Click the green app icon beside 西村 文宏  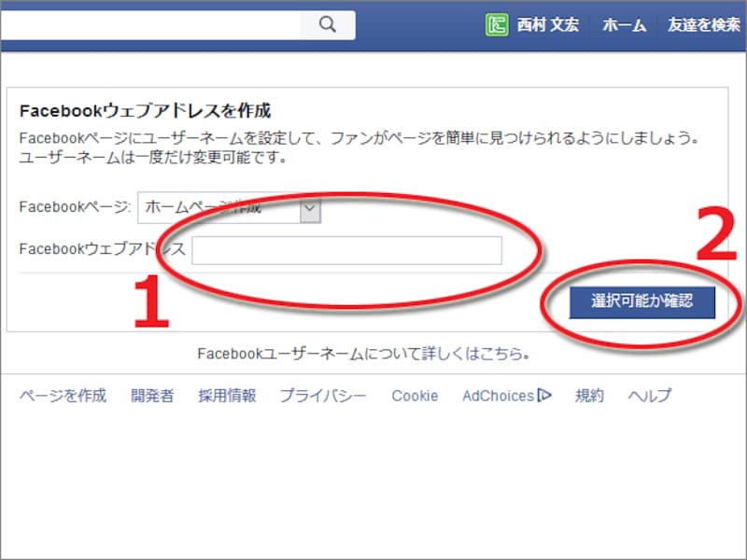point(496,25)
